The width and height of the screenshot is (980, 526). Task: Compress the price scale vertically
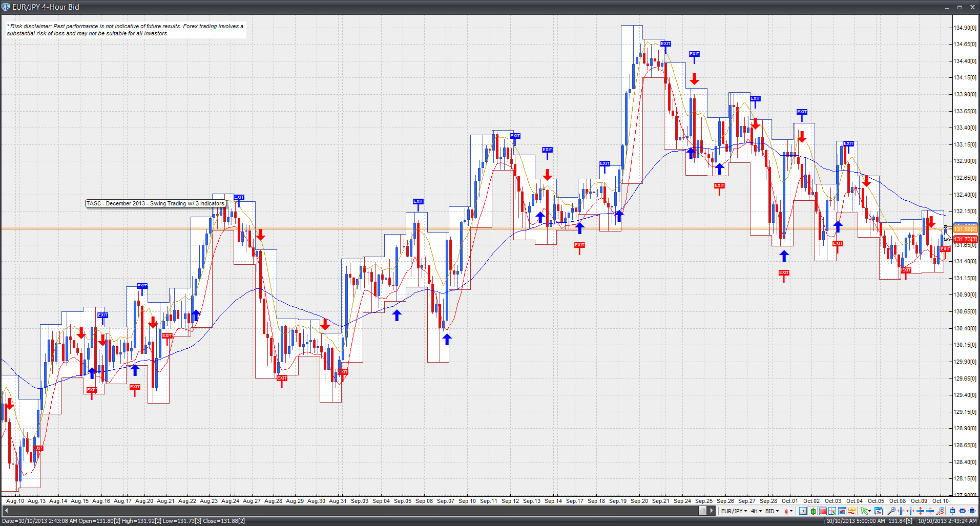pyautogui.click(x=930, y=511)
